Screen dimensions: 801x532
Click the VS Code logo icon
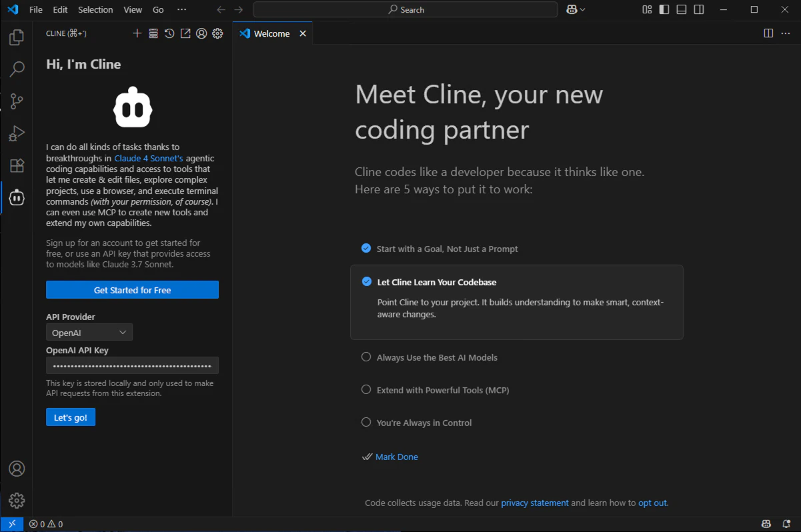[x=12, y=9]
